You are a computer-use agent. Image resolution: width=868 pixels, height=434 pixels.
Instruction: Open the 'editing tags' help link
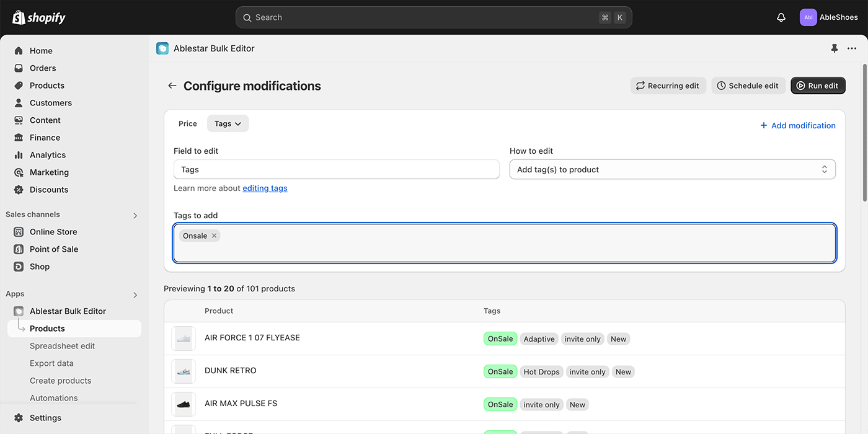coord(265,188)
